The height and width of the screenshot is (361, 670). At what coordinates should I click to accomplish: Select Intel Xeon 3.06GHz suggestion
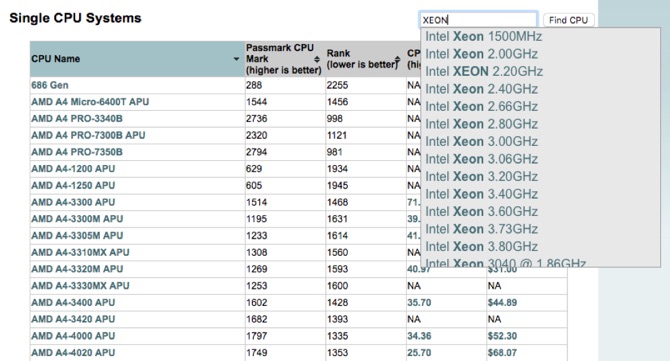[x=540, y=159]
